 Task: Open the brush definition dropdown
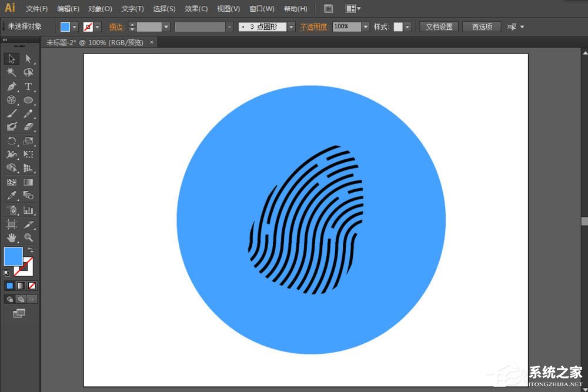(291, 26)
